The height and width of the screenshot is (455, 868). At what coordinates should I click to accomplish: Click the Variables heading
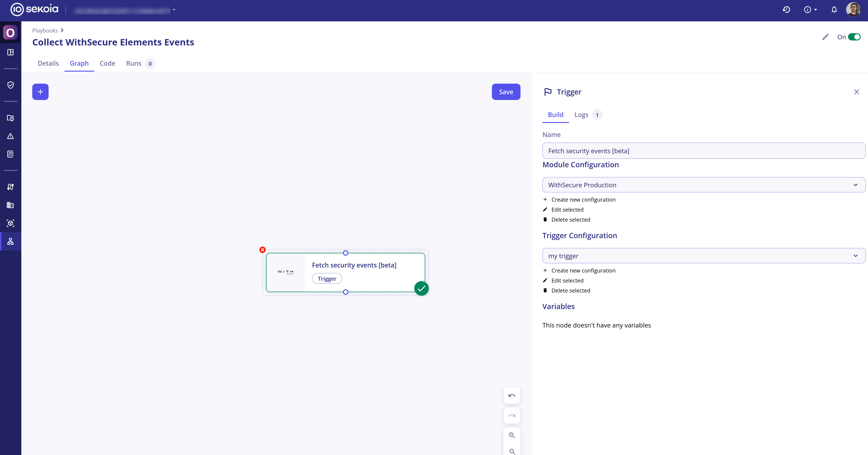click(x=558, y=306)
